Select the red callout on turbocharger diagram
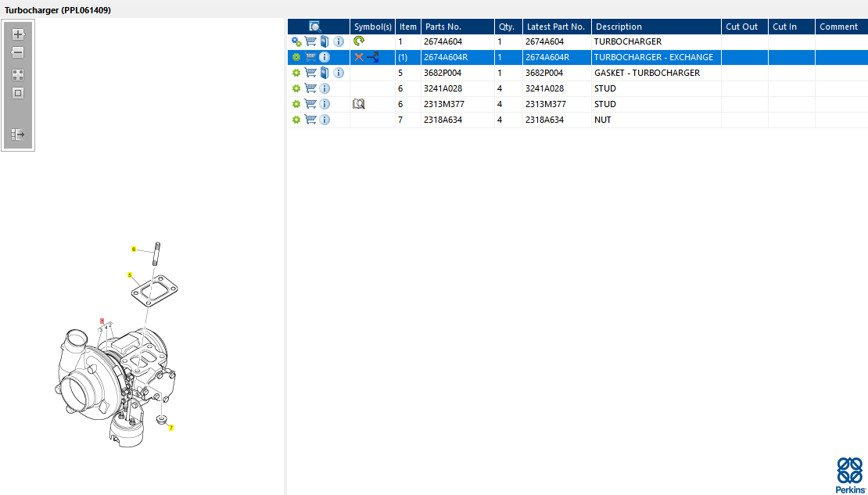This screenshot has height=495, width=868. [x=102, y=321]
